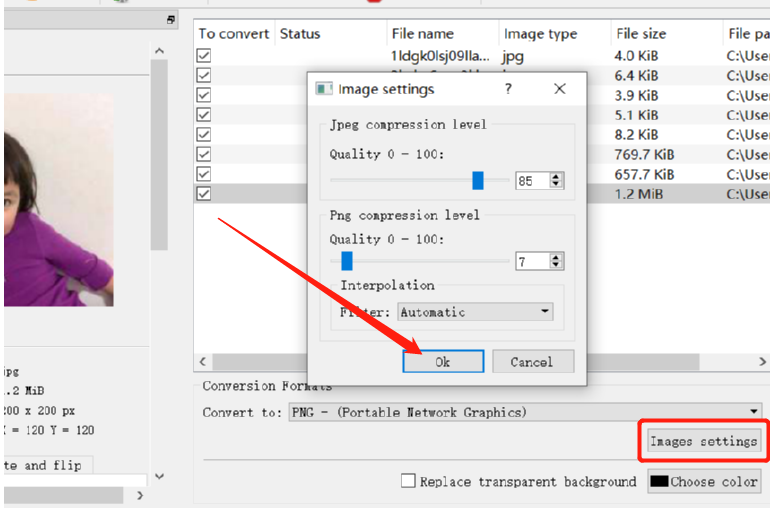Screen dimensions: 770x508
Task: Undock the preview panel with float icon
Action: (170, 20)
